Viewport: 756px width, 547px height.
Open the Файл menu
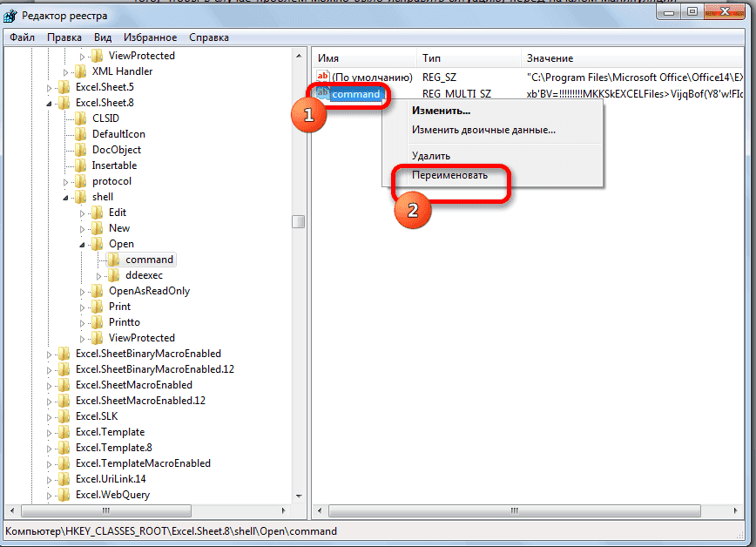(22, 37)
